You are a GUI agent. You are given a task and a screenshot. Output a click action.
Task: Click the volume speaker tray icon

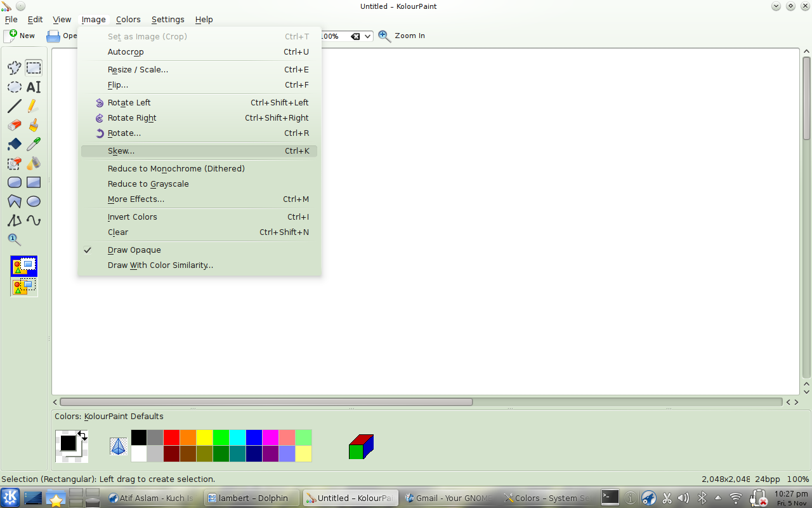[x=684, y=498]
